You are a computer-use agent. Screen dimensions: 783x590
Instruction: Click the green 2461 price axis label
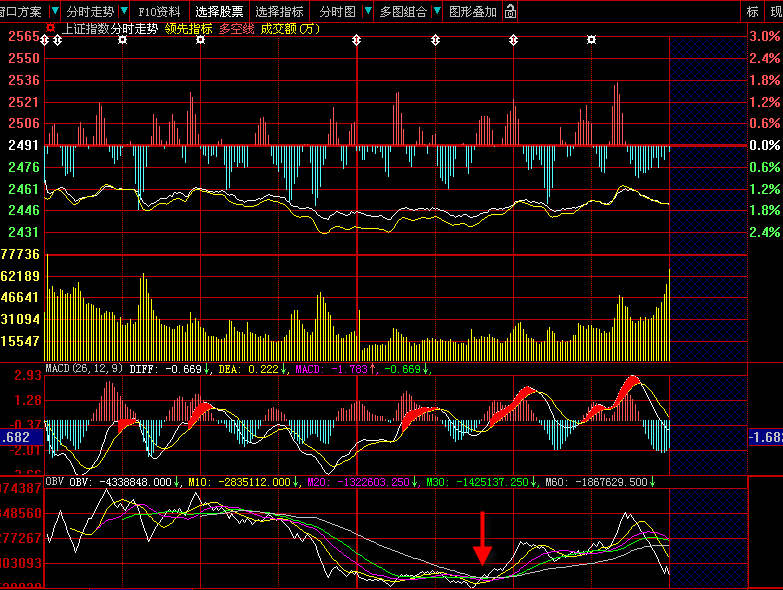pyautogui.click(x=23, y=189)
